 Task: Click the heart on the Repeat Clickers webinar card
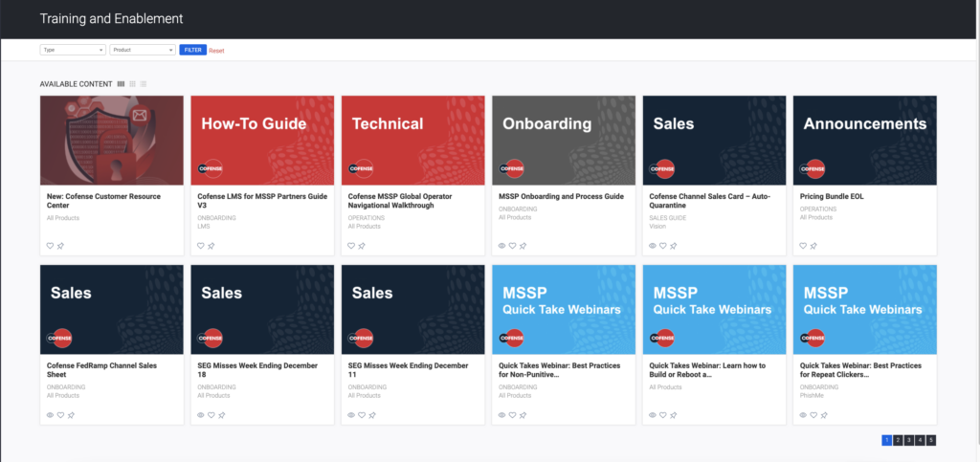coord(813,415)
